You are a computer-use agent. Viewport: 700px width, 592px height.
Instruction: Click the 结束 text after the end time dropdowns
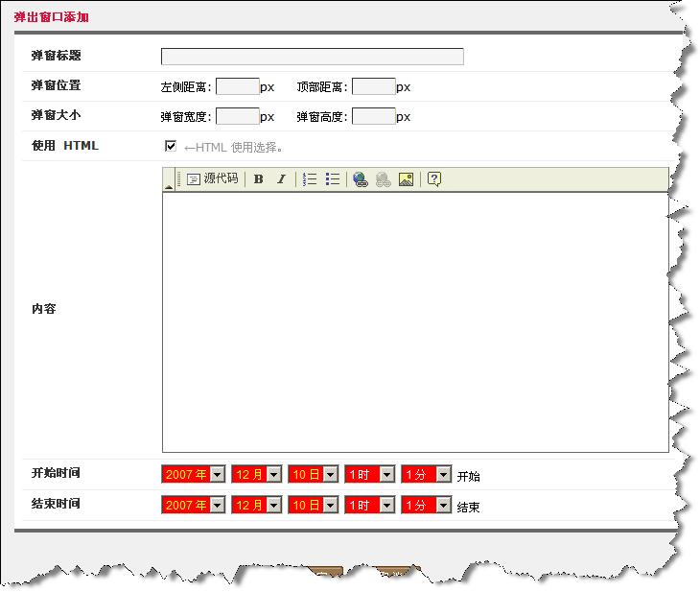point(468,508)
